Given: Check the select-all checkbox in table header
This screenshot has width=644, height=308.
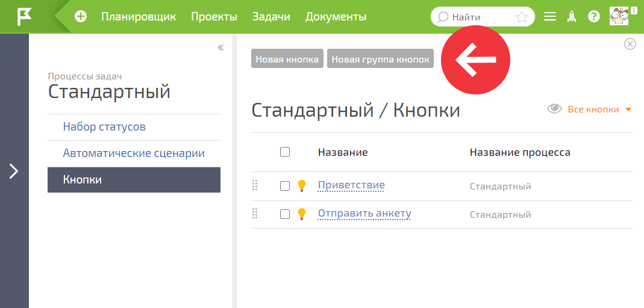Looking at the screenshot, I should pyautogui.click(x=284, y=152).
